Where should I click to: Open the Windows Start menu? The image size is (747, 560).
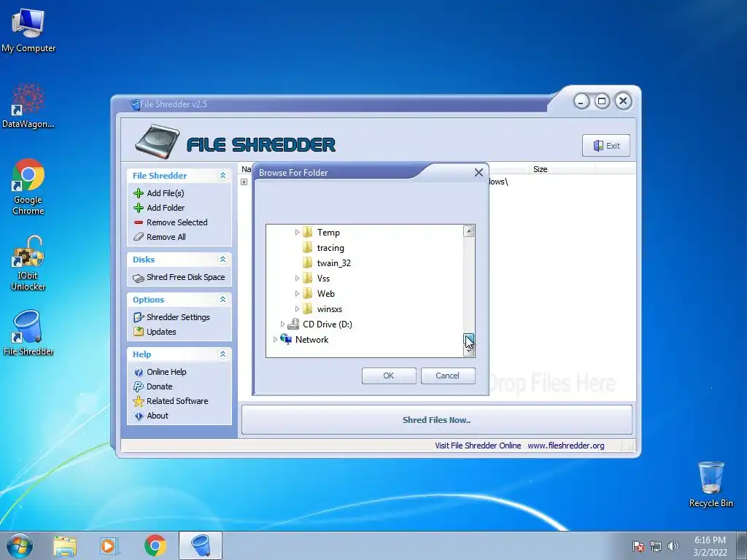pyautogui.click(x=20, y=545)
